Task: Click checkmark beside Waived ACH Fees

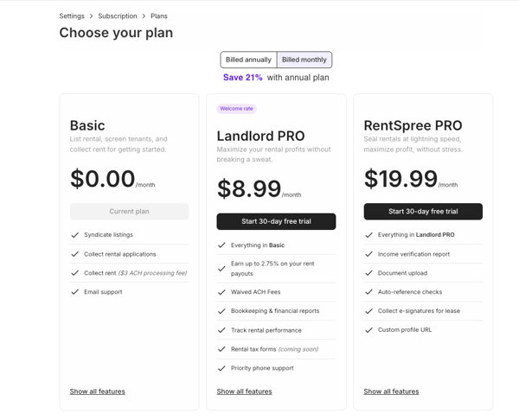Action: point(222,292)
